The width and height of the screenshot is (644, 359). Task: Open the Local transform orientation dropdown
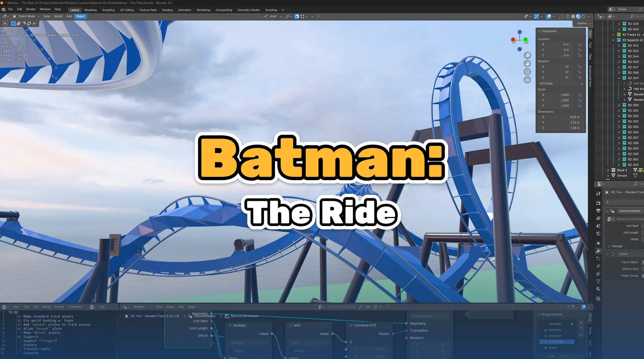click(273, 16)
